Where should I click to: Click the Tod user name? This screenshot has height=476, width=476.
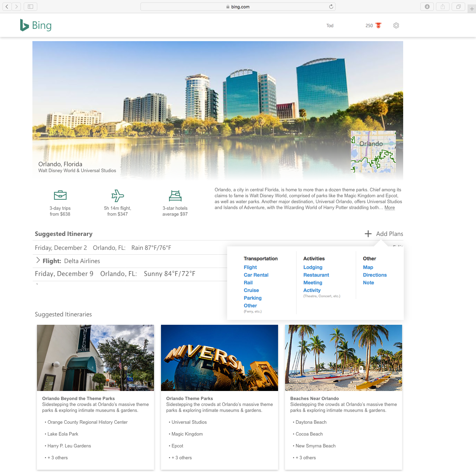(x=330, y=25)
